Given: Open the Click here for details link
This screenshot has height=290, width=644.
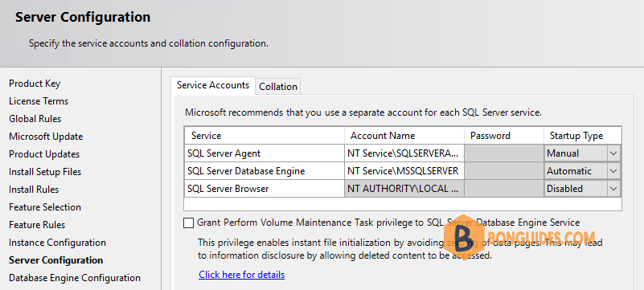Looking at the screenshot, I should (241, 275).
